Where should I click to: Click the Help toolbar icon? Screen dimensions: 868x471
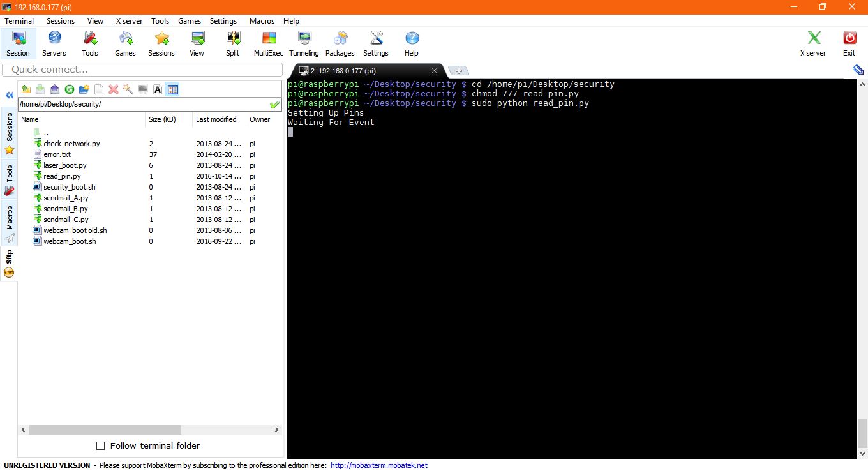pos(412,43)
